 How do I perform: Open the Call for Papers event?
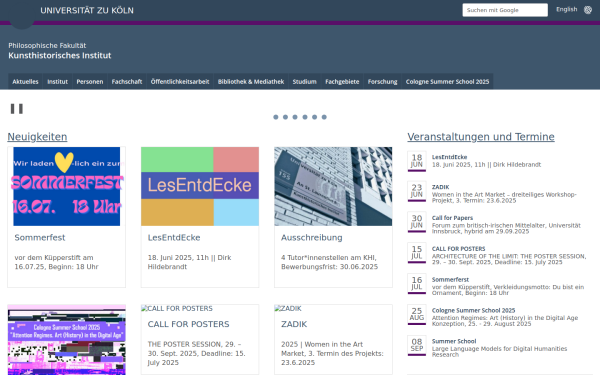[x=452, y=218]
